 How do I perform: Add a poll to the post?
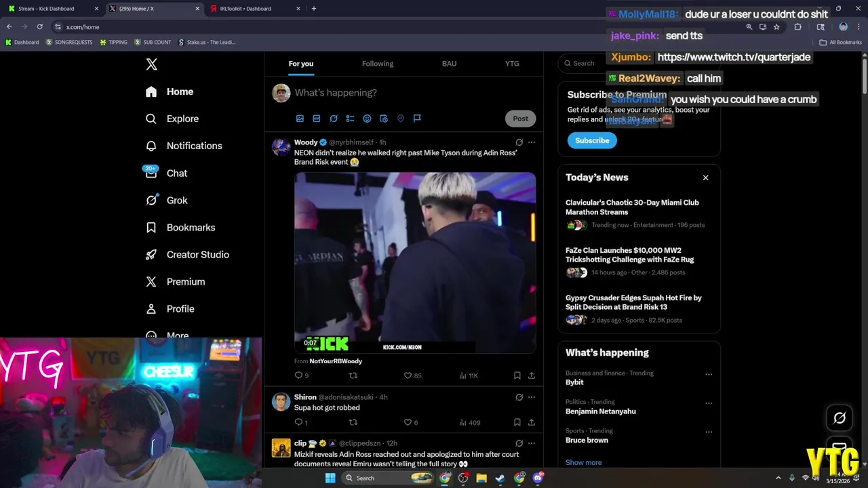[350, 119]
